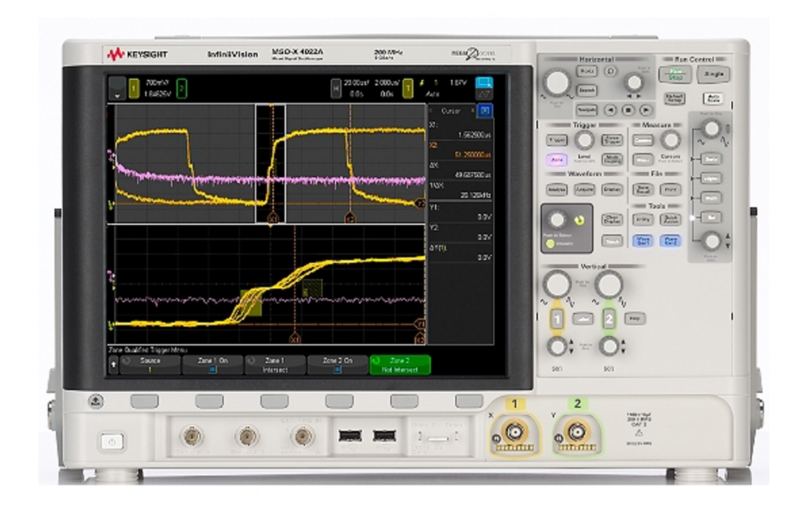Push the Auto Scale key

(713, 98)
